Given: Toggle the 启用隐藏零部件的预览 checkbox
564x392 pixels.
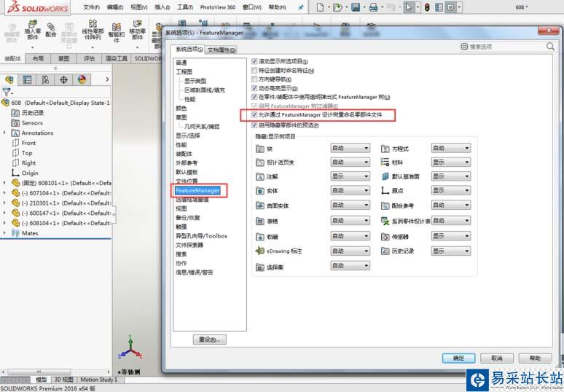Looking at the screenshot, I should (254, 125).
